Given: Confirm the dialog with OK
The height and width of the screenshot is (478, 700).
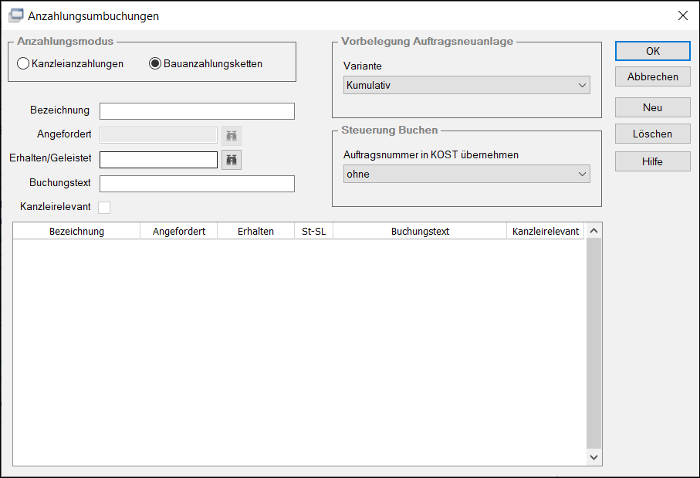Looking at the screenshot, I should pyautogui.click(x=653, y=51).
